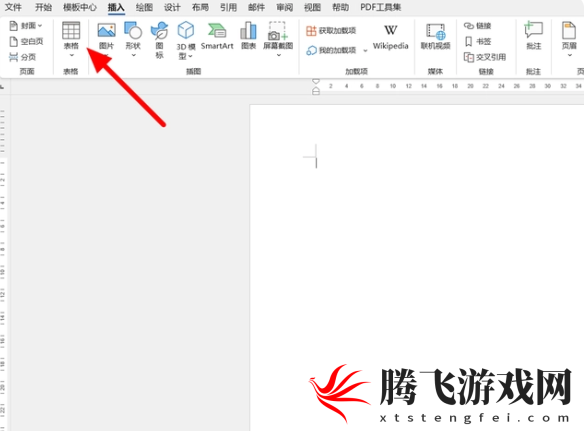Click the 交叉引用 cross-reference button
This screenshot has height=431, width=584.
click(485, 57)
